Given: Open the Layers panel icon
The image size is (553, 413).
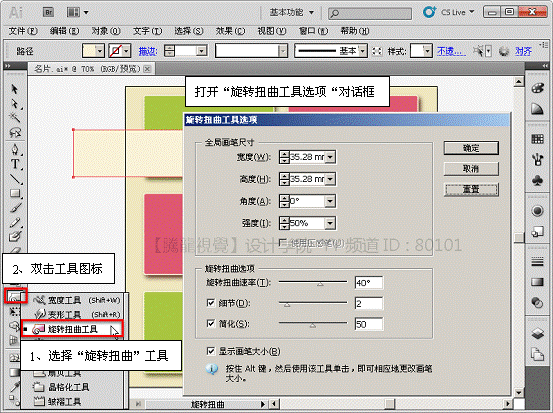Looking at the screenshot, I should click(537, 333).
